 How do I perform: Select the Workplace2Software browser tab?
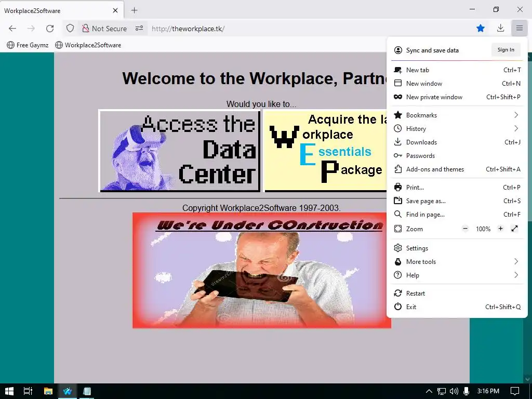[x=62, y=10]
